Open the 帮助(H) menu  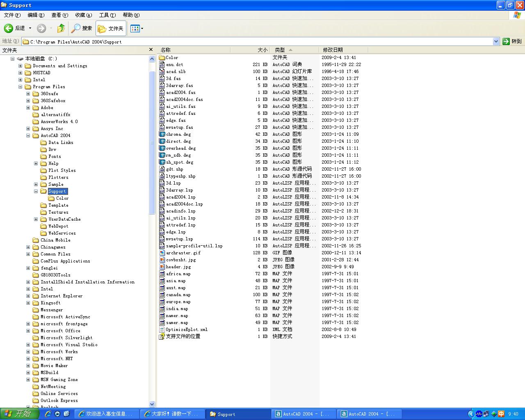[x=131, y=15]
